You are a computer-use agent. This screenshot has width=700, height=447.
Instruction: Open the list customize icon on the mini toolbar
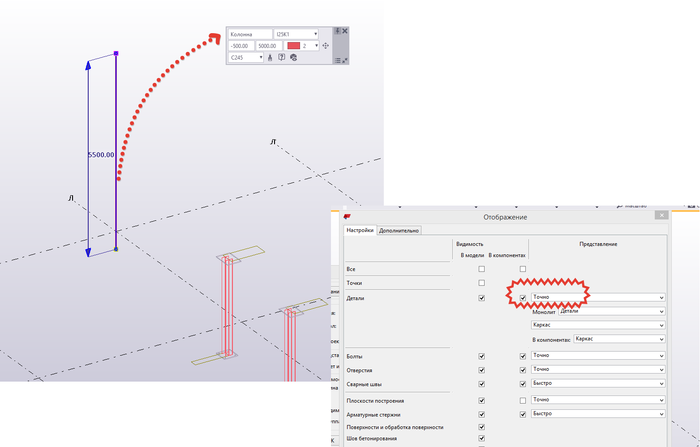338,60
